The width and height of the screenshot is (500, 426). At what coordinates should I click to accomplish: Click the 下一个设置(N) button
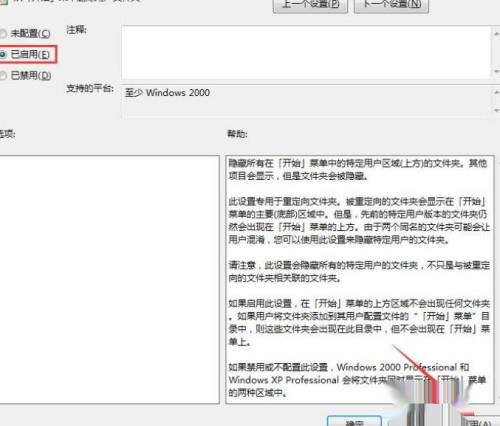point(391,5)
